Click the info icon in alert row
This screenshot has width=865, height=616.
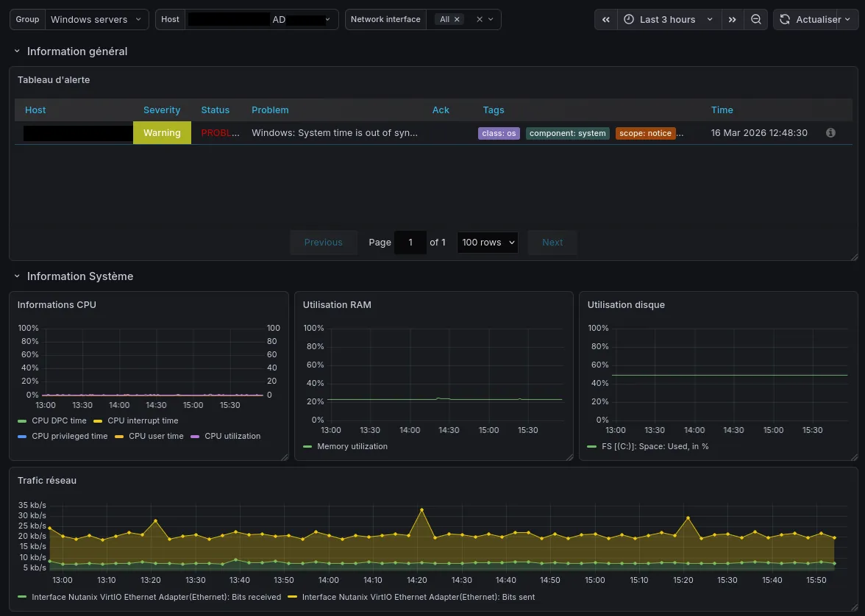pos(830,133)
